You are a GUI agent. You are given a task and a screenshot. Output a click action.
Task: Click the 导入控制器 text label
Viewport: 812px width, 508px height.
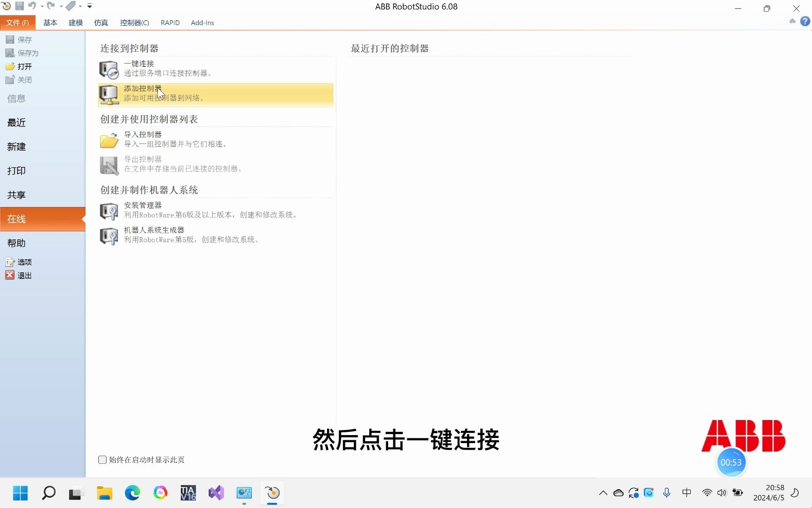point(142,135)
